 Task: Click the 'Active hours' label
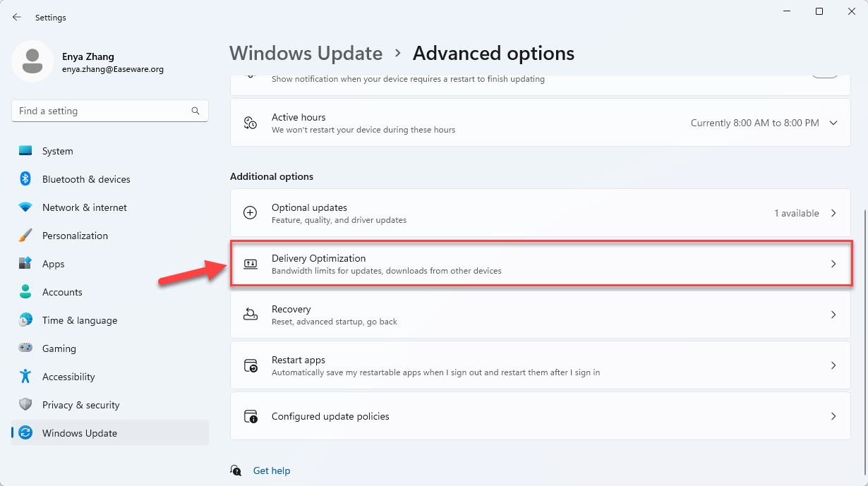(299, 117)
